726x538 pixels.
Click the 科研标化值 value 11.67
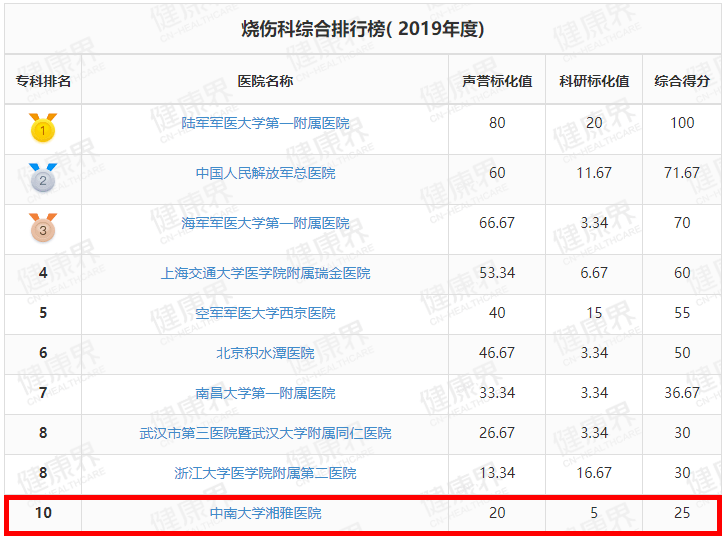coord(594,173)
